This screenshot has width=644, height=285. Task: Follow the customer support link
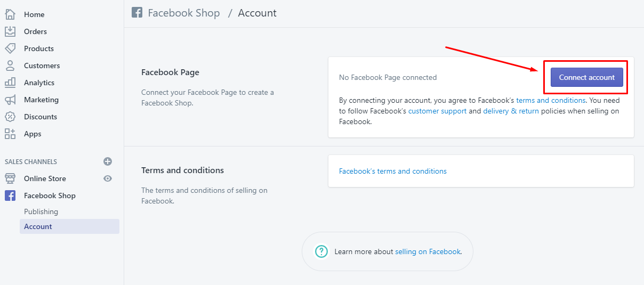[437, 111]
